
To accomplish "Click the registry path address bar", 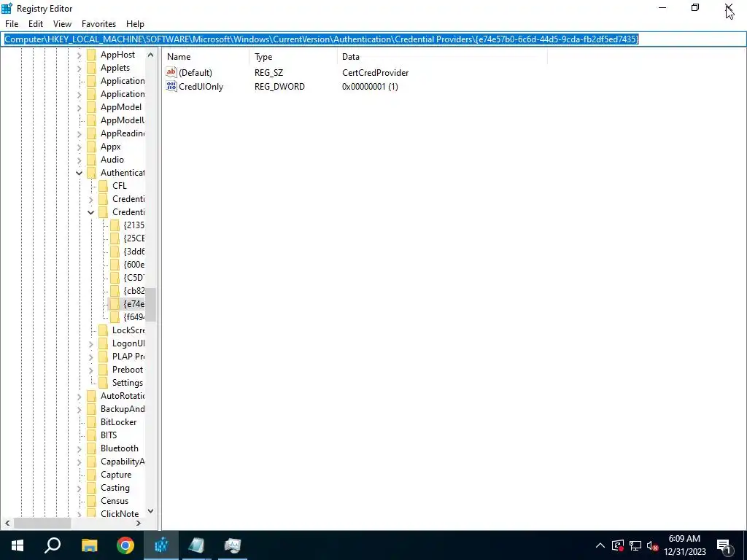I will [x=373, y=39].
